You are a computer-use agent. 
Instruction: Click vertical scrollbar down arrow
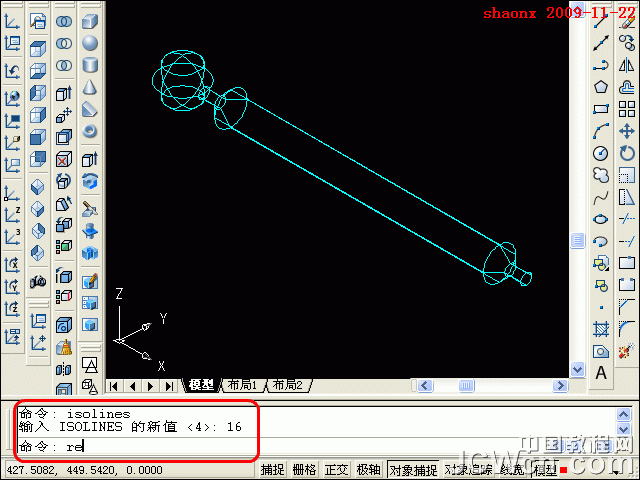(577, 370)
